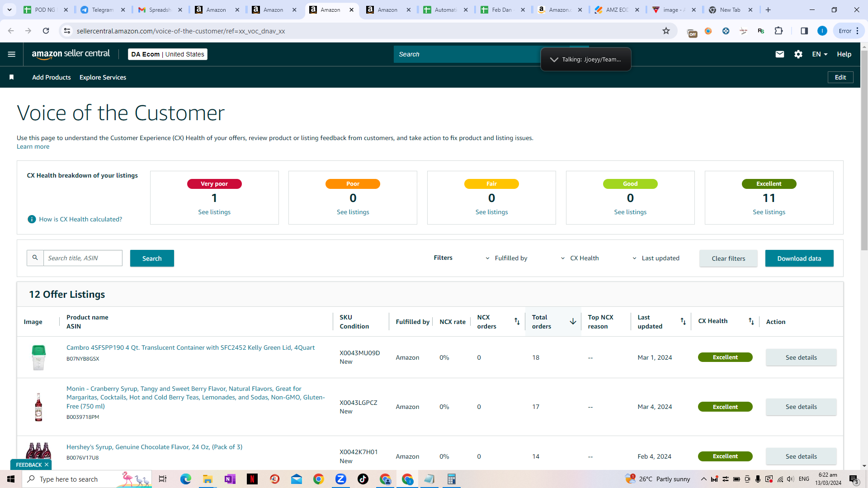Open the messages envelope icon

click(x=780, y=54)
